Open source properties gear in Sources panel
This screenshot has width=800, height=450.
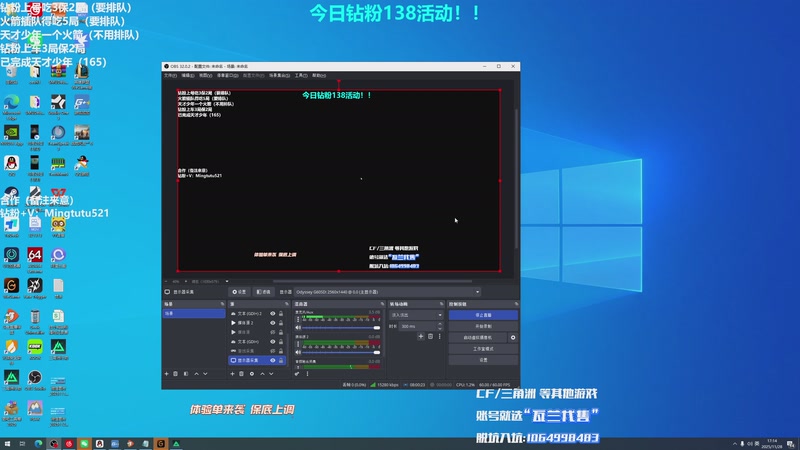coord(252,374)
